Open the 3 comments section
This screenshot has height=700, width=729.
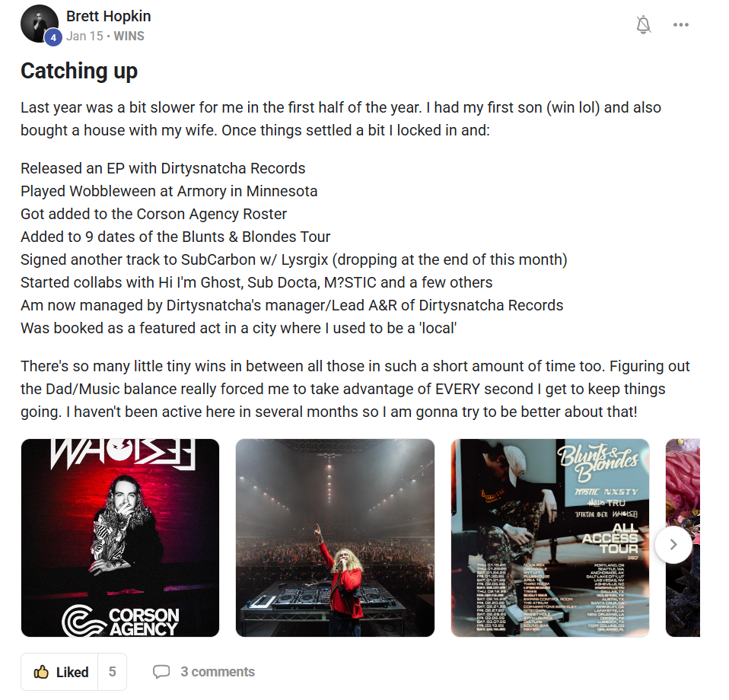click(204, 672)
